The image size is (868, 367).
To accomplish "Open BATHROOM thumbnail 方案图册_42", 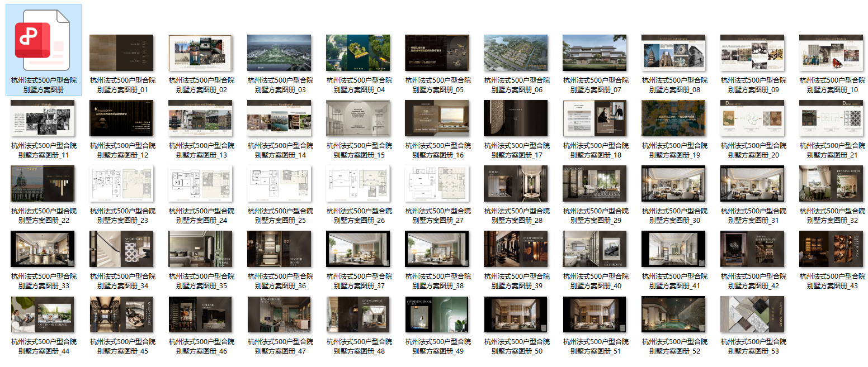I will pyautogui.click(x=752, y=249).
